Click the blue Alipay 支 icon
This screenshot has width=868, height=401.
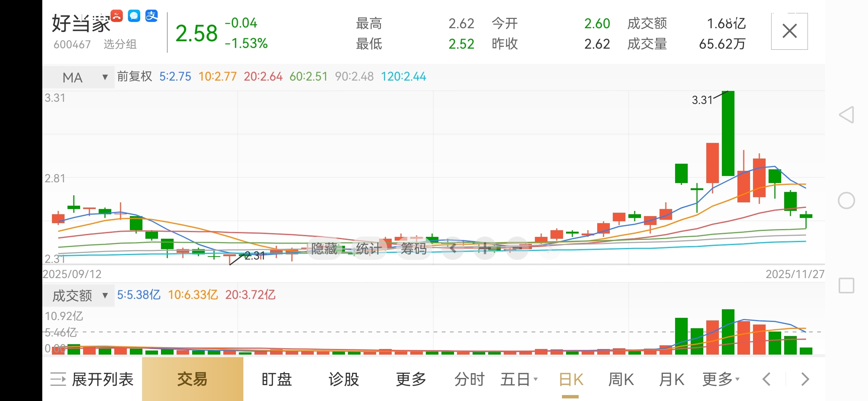[x=151, y=16]
